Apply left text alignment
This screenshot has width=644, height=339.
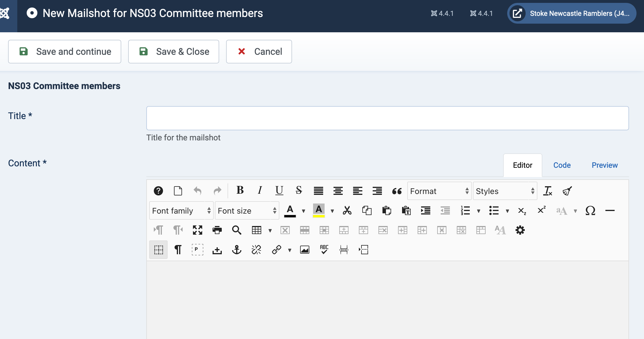point(358,191)
